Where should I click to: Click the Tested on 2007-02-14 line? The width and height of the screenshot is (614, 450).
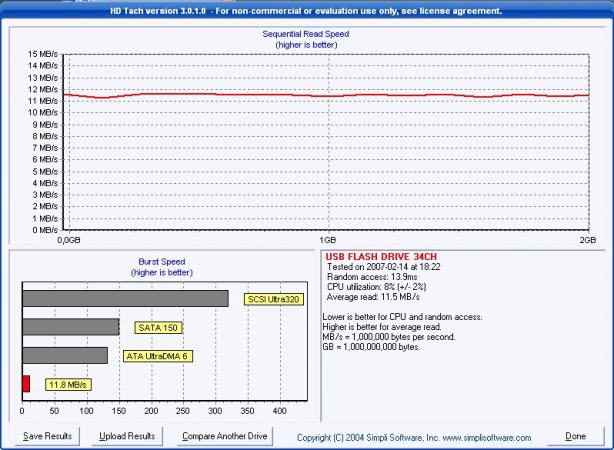[384, 267]
